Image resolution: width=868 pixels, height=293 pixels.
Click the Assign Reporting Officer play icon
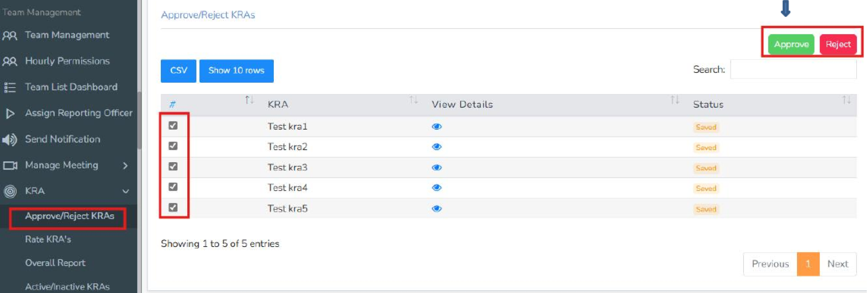10,113
